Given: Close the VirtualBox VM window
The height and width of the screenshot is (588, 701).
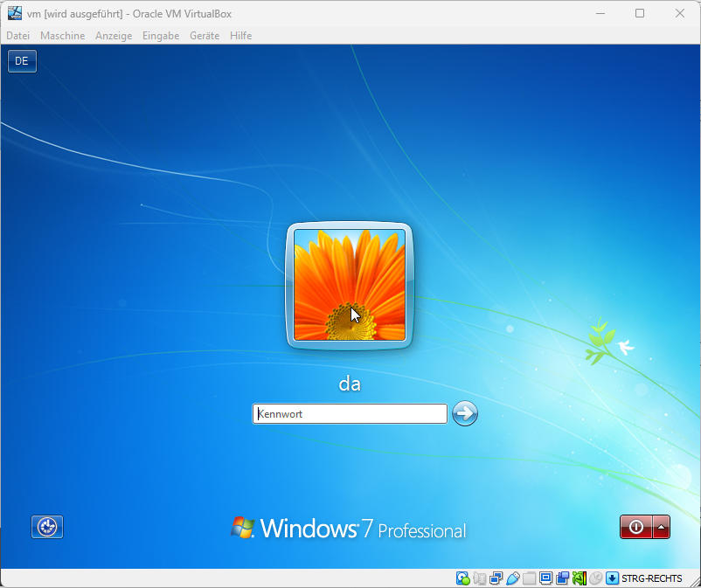Looking at the screenshot, I should click(680, 13).
